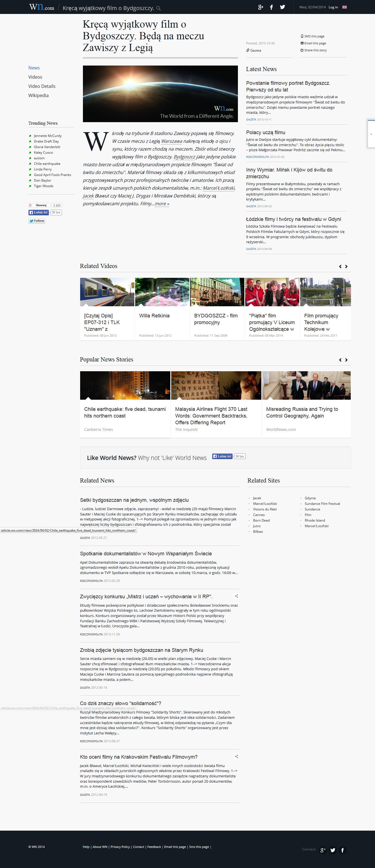
Task: Click SMS this page link
Action: tap(313, 36)
